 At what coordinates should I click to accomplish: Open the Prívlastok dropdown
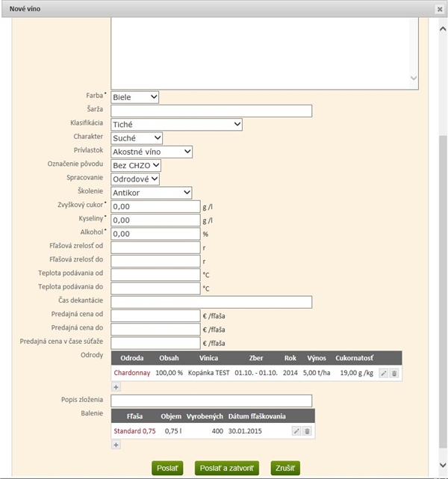pyautogui.click(x=152, y=152)
